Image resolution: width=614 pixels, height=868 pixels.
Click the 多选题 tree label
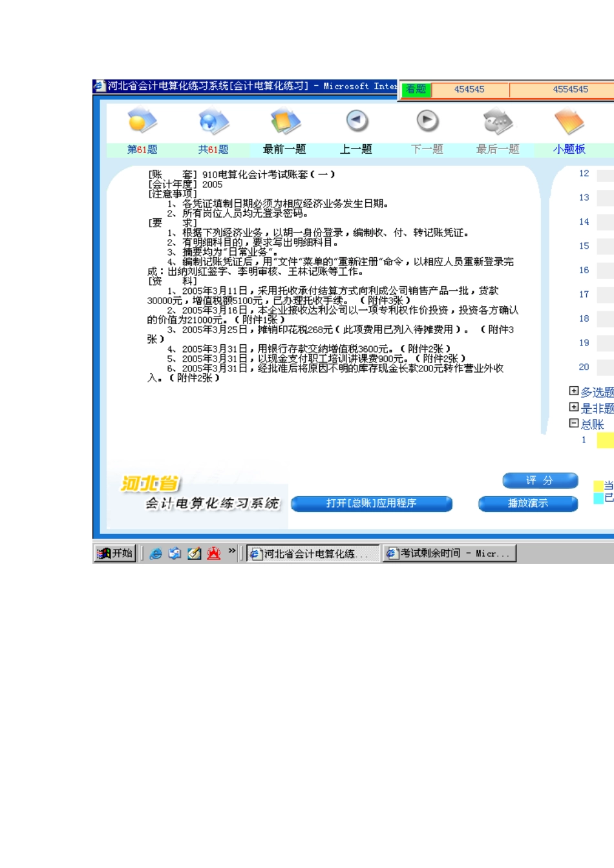click(597, 392)
